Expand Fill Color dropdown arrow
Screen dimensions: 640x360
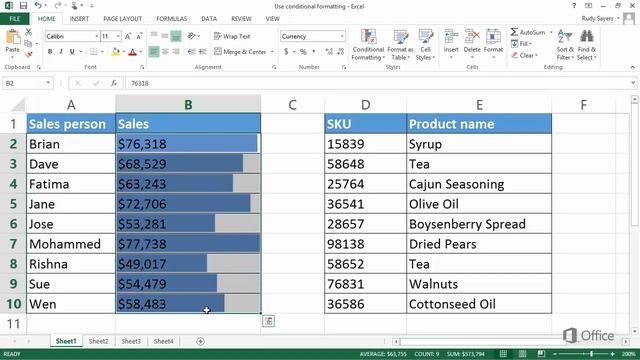(x=124, y=52)
